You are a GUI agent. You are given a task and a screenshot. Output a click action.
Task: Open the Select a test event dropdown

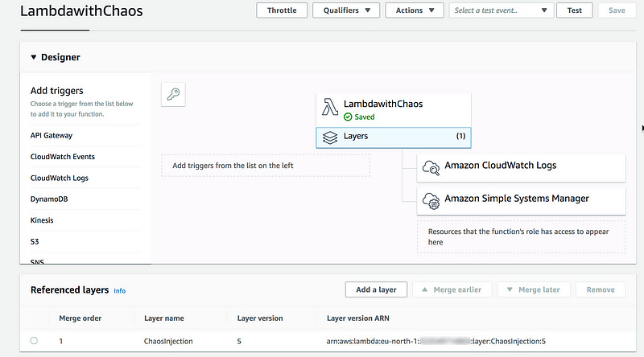(x=501, y=10)
